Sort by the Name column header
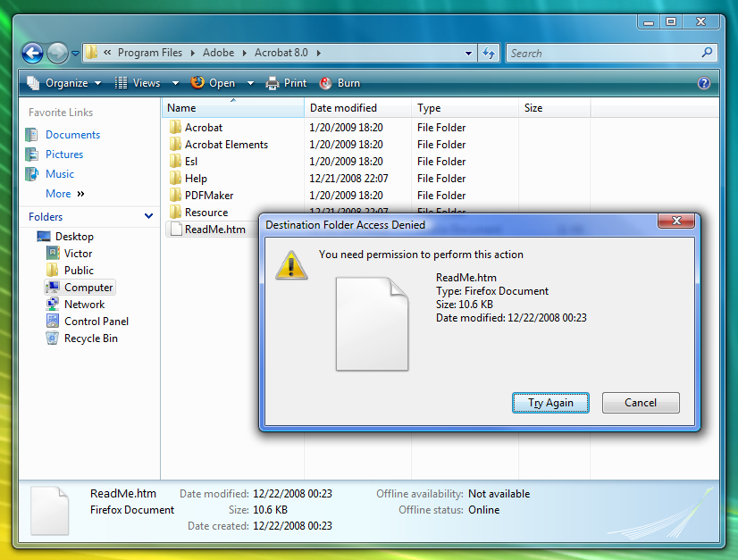Image resolution: width=738 pixels, height=560 pixels. (233, 108)
